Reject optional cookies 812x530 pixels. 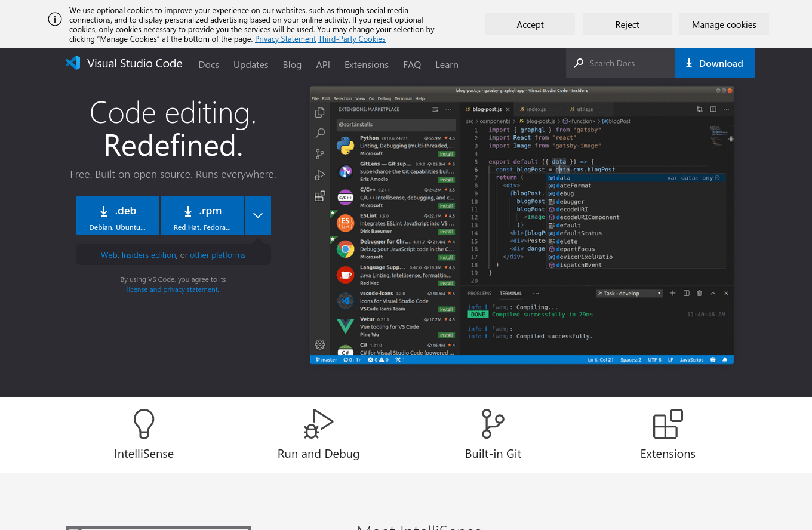[x=627, y=24]
